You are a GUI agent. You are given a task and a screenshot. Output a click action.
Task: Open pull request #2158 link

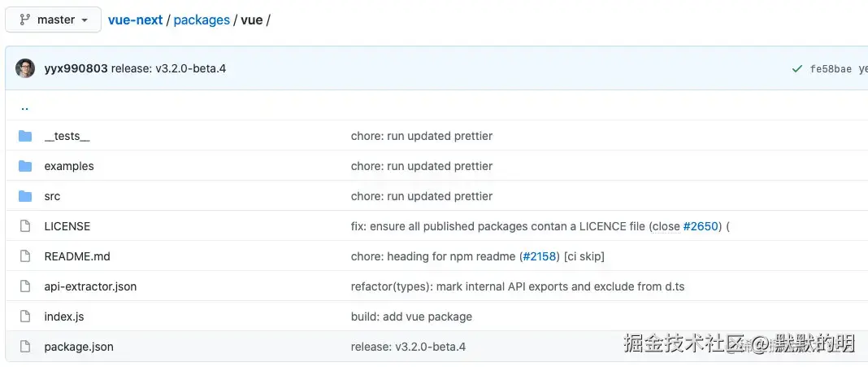[540, 256]
